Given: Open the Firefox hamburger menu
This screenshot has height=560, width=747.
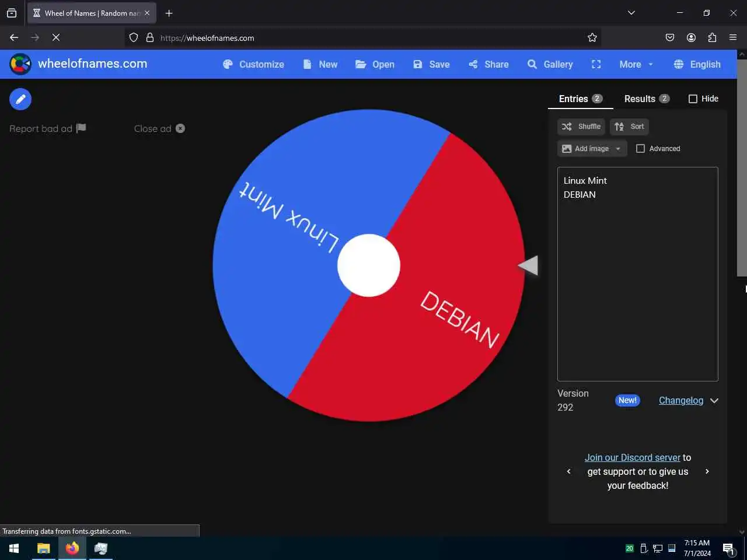Looking at the screenshot, I should tap(733, 37).
